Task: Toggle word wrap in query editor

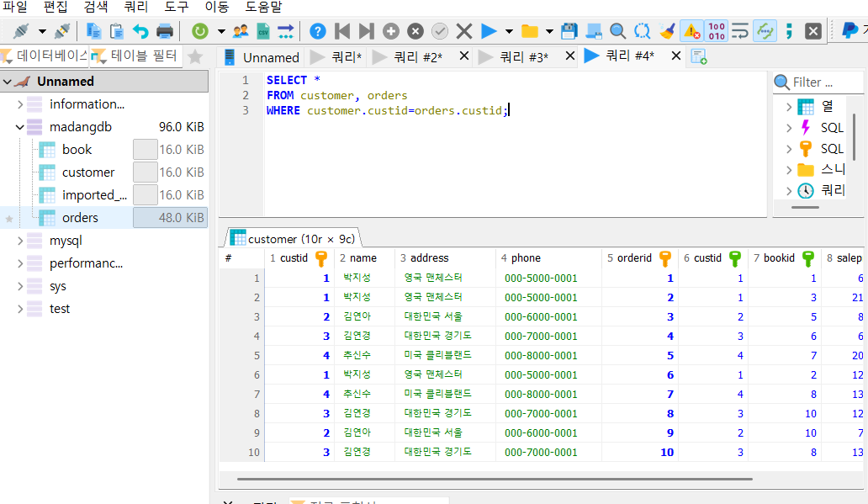Action: [740, 31]
